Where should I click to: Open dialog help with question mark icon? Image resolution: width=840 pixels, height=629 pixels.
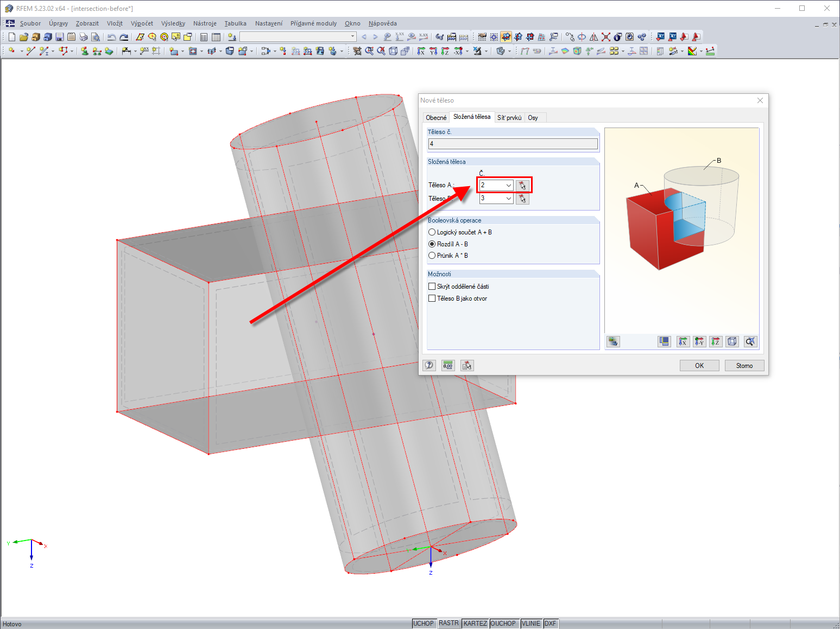click(x=429, y=365)
